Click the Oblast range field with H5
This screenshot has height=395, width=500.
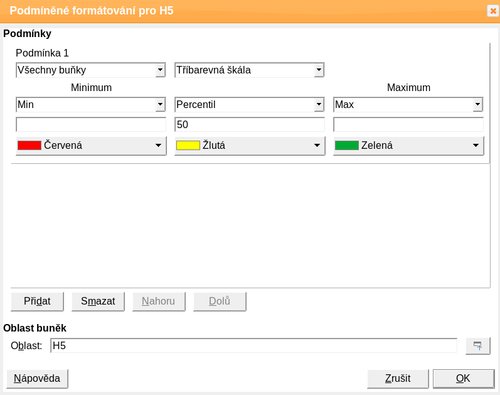point(254,346)
